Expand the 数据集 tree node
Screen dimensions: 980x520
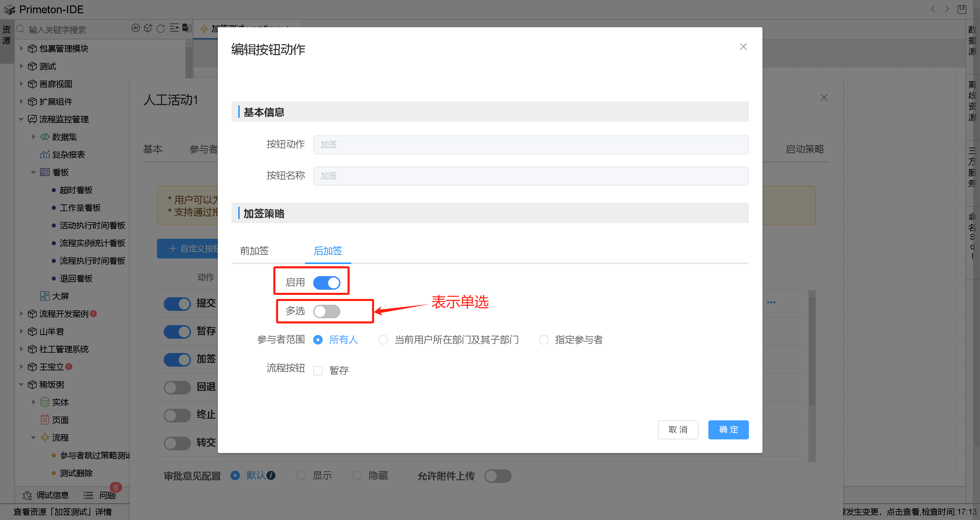tap(33, 137)
